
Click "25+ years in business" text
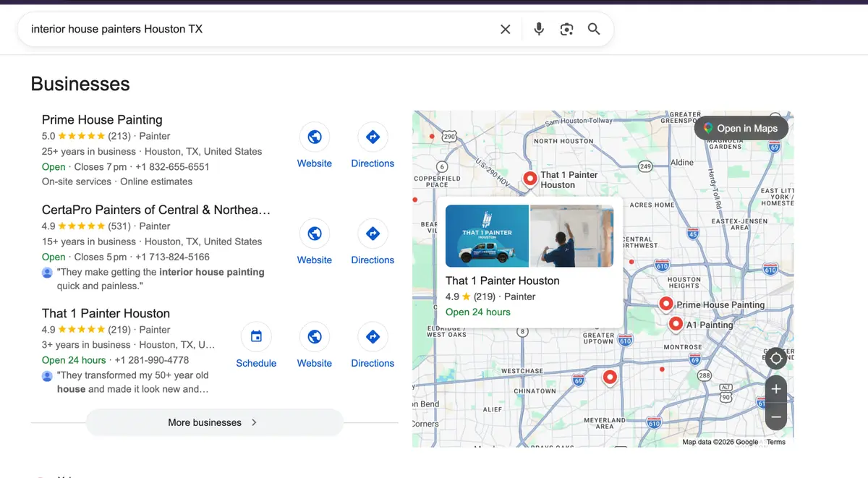coord(89,152)
